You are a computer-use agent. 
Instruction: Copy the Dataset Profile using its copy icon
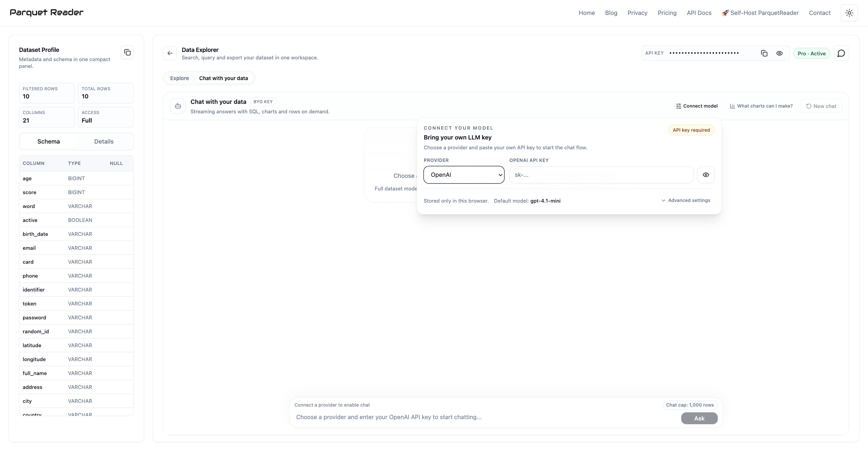127,52
